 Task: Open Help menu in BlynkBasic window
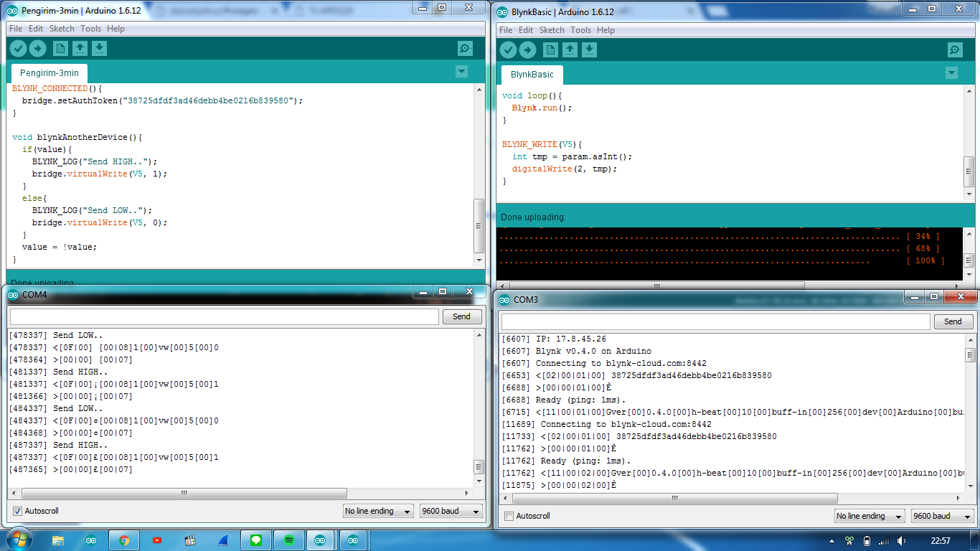606,30
